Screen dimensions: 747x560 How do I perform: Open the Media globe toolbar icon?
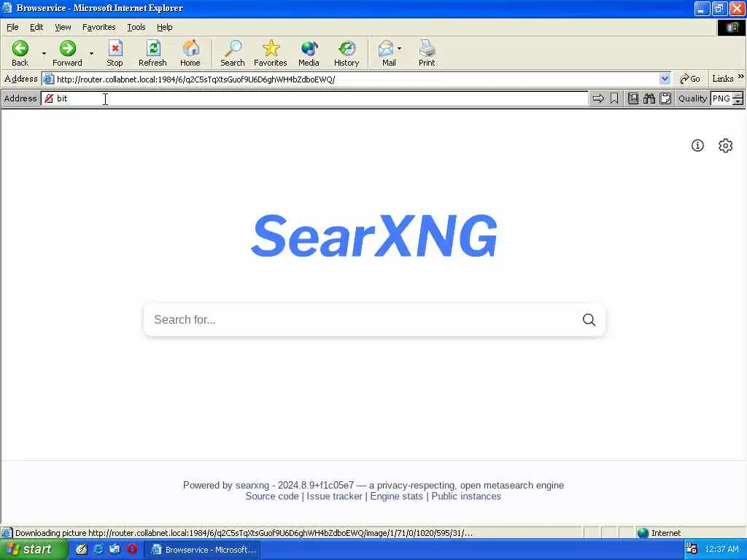point(309,49)
